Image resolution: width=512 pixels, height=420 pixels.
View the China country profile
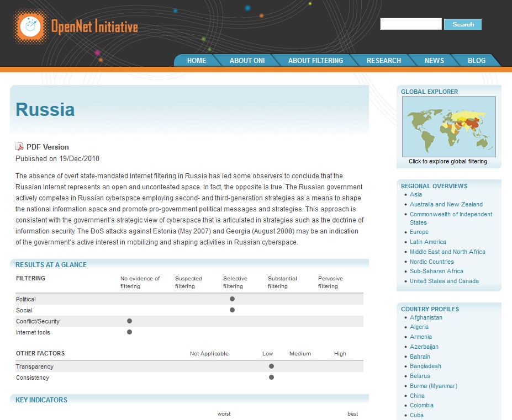417,396
